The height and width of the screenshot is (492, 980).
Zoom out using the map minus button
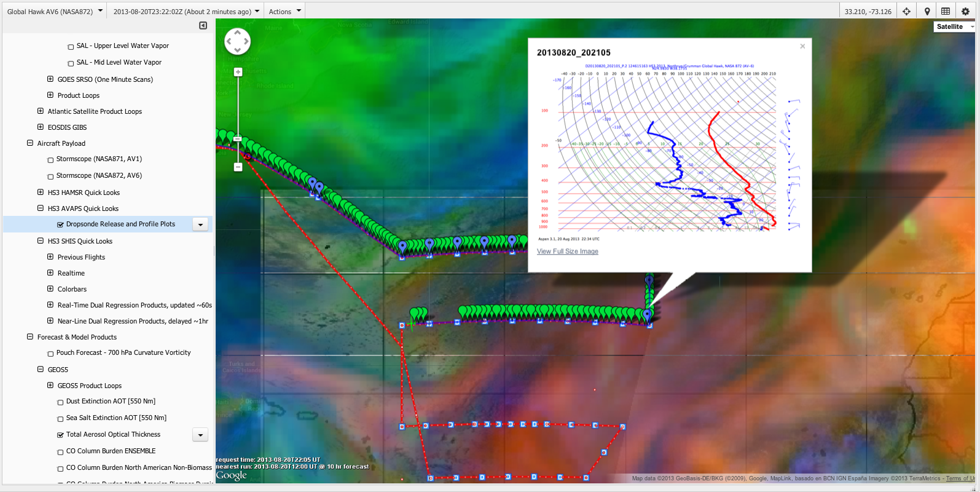coord(238,167)
